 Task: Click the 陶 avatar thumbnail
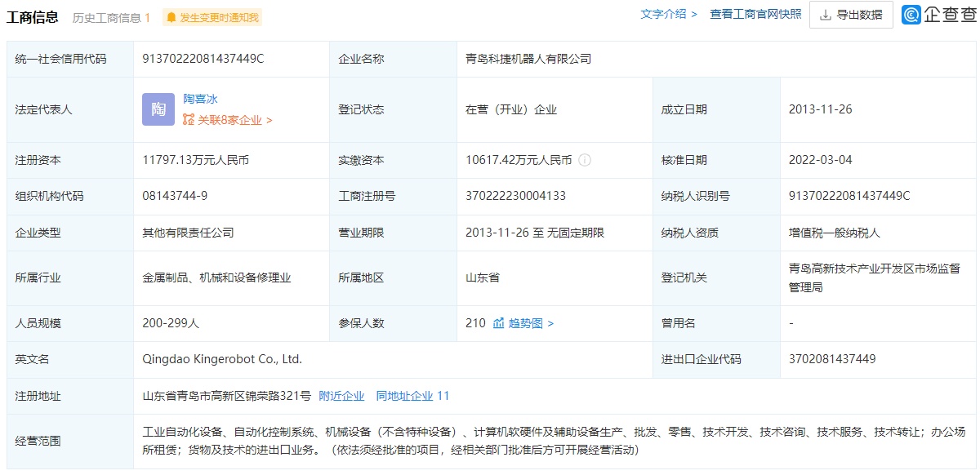[158, 109]
